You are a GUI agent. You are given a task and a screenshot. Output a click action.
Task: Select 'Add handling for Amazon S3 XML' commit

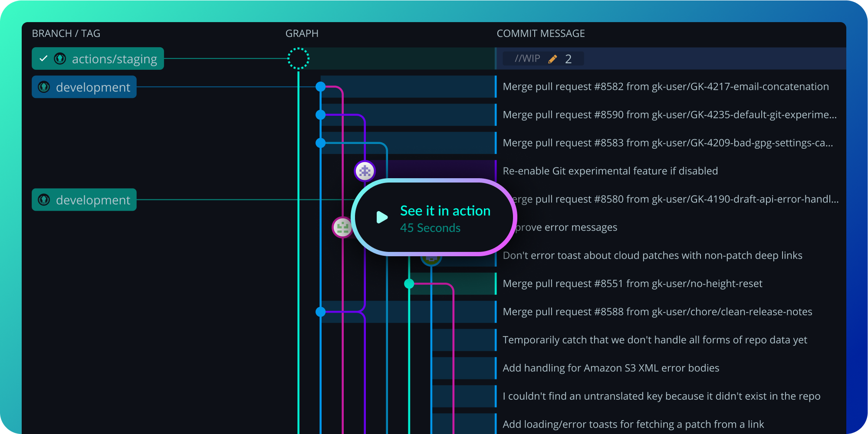(611, 368)
